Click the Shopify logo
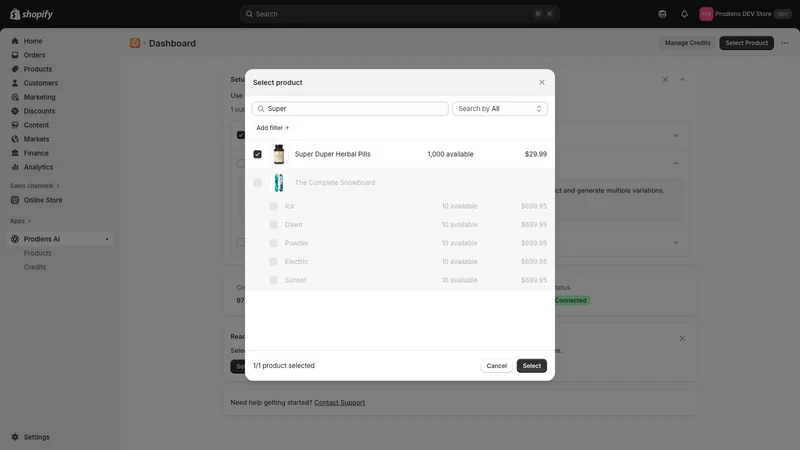The image size is (800, 450). coord(31,14)
